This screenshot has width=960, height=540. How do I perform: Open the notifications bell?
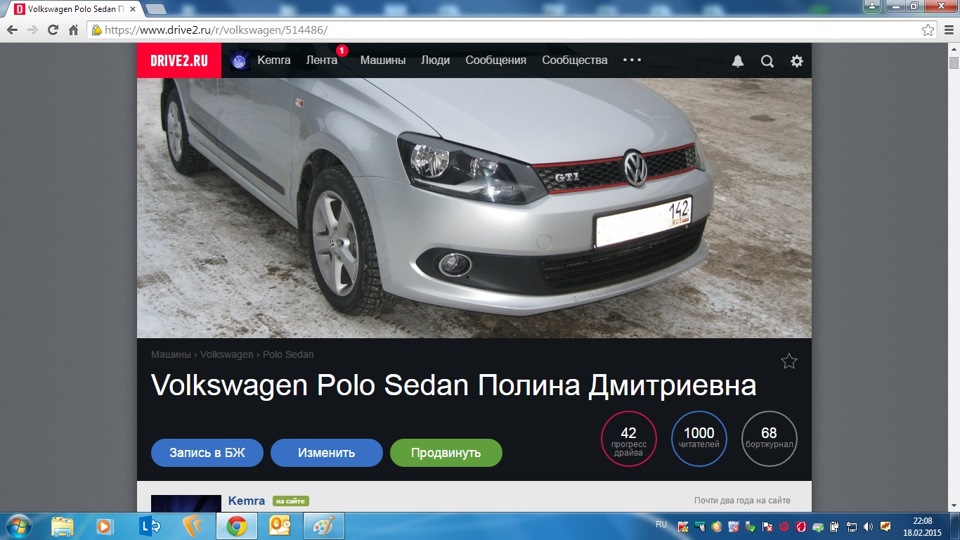coord(738,61)
